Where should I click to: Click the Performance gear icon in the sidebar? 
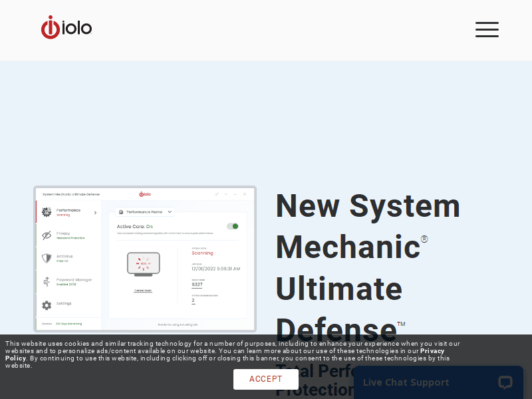click(47, 212)
